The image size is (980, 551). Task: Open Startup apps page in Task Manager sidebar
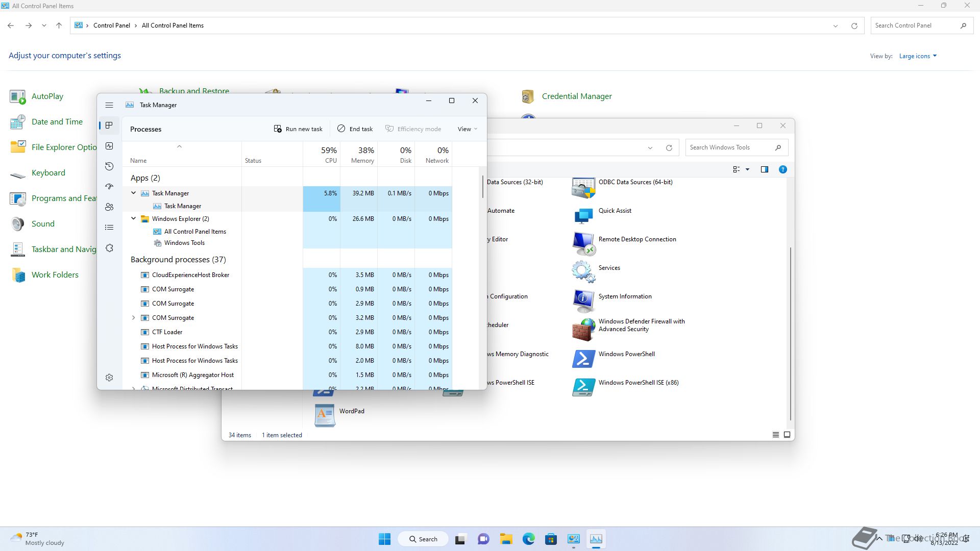(x=109, y=187)
